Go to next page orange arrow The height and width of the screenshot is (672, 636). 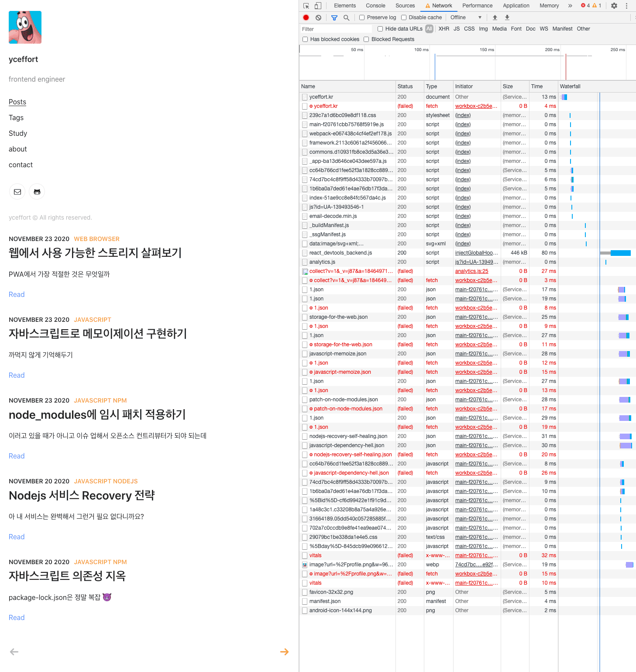click(284, 652)
